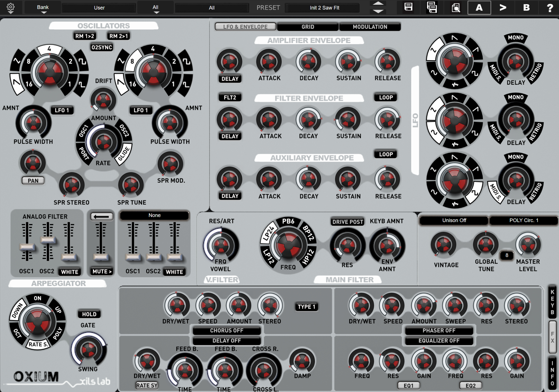Open the Bank dropdown

click(x=43, y=8)
